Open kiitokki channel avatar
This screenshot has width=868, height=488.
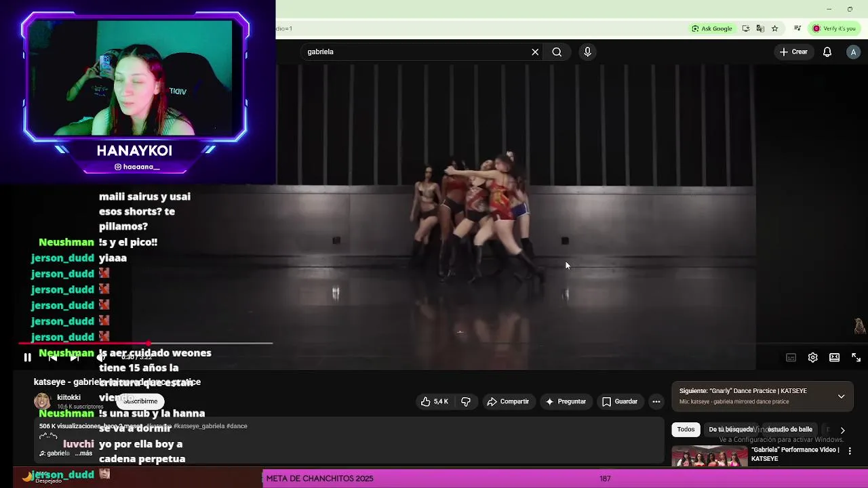pyautogui.click(x=42, y=401)
